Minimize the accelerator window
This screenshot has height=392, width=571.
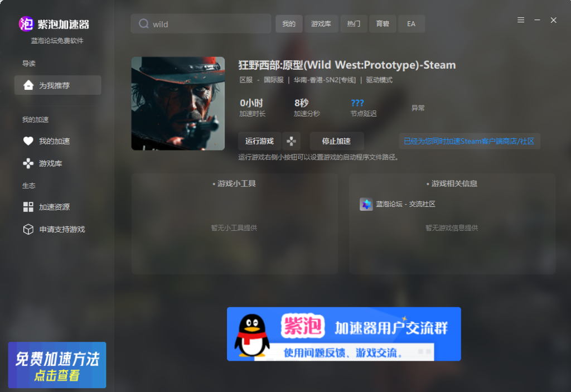(537, 20)
